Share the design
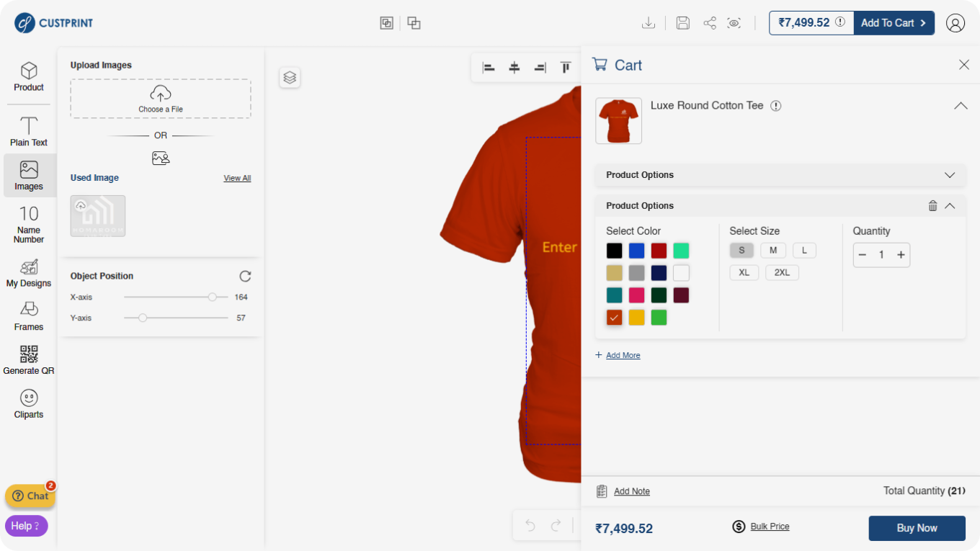This screenshot has height=551, width=980. (x=710, y=23)
